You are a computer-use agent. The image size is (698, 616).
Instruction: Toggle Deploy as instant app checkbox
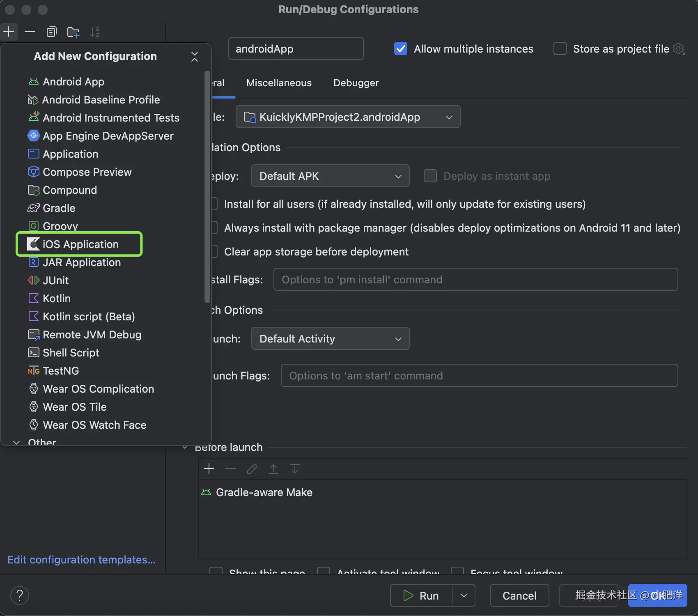430,176
